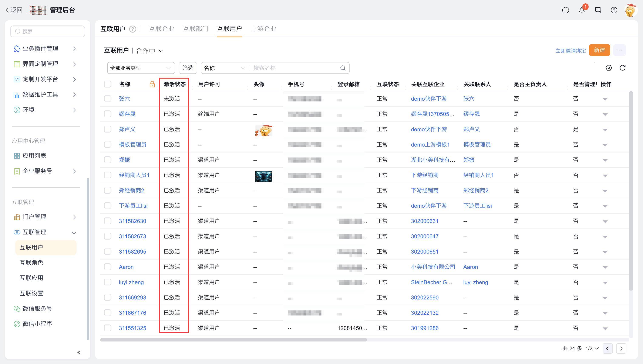The height and width of the screenshot is (364, 643).
Task: Open the column settings hexagon icon
Action: tap(609, 68)
